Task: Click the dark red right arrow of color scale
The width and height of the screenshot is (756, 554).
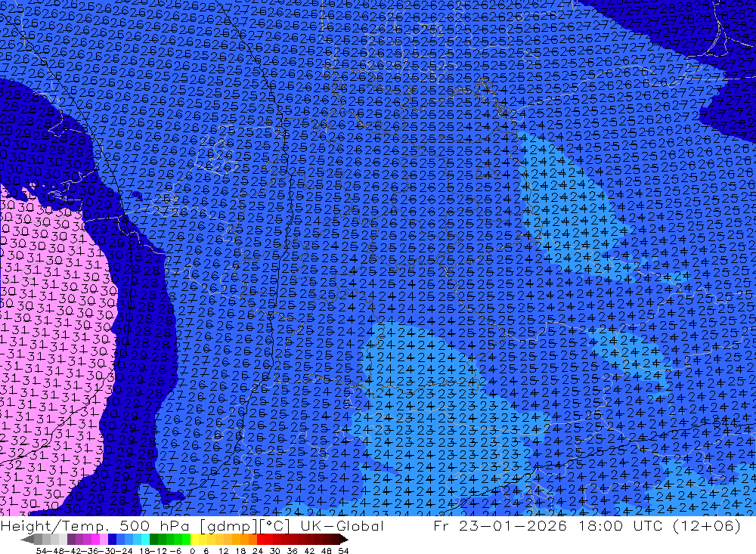Action: tap(344, 540)
